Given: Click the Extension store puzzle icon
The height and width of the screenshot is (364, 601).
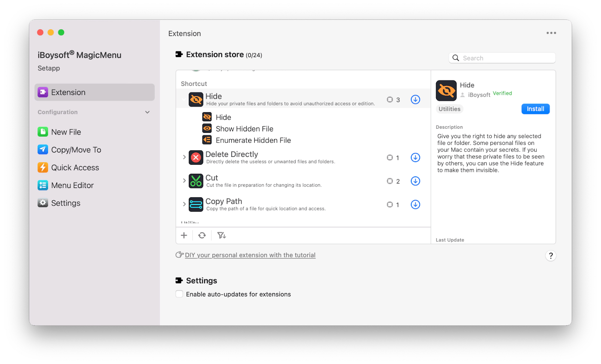Looking at the screenshot, I should tap(179, 54).
